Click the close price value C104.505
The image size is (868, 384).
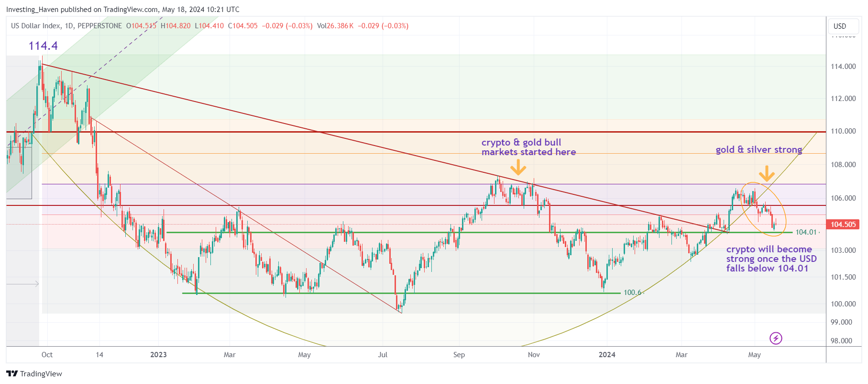click(x=242, y=26)
